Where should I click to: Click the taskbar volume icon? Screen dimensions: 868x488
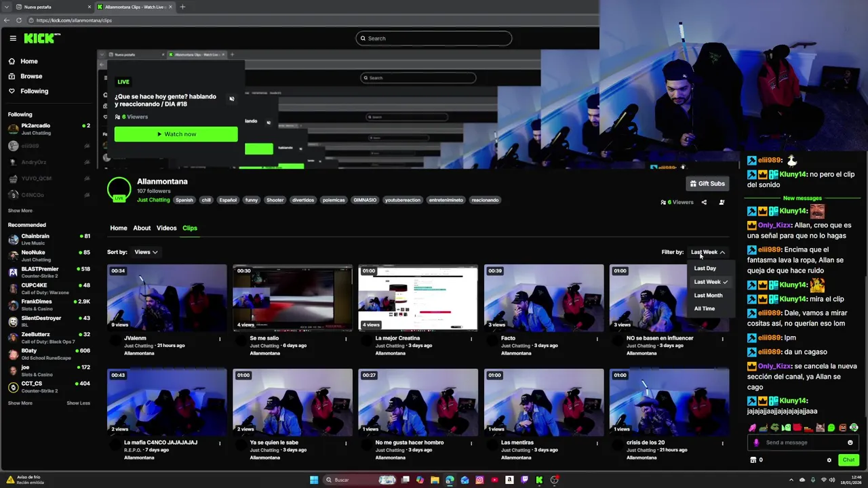tap(833, 480)
